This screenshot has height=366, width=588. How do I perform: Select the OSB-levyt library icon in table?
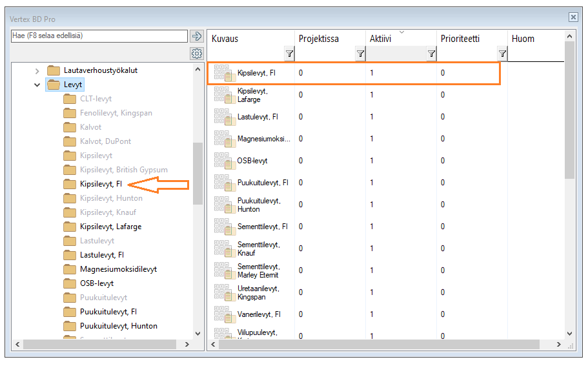pyautogui.click(x=225, y=161)
